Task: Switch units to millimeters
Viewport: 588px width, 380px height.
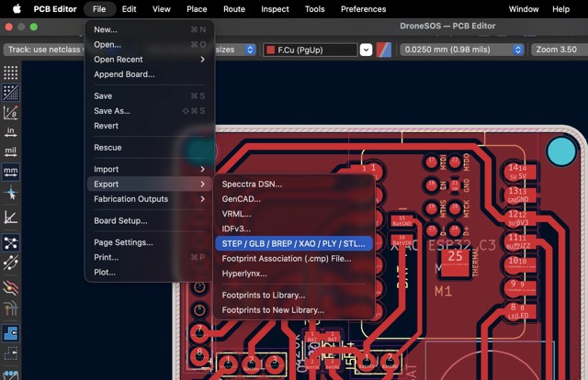Action: point(10,172)
